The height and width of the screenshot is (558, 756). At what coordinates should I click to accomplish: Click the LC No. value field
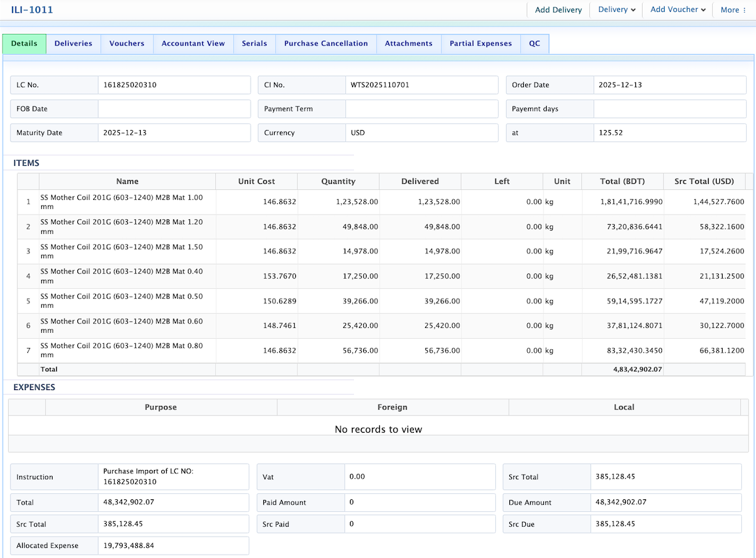(x=174, y=85)
